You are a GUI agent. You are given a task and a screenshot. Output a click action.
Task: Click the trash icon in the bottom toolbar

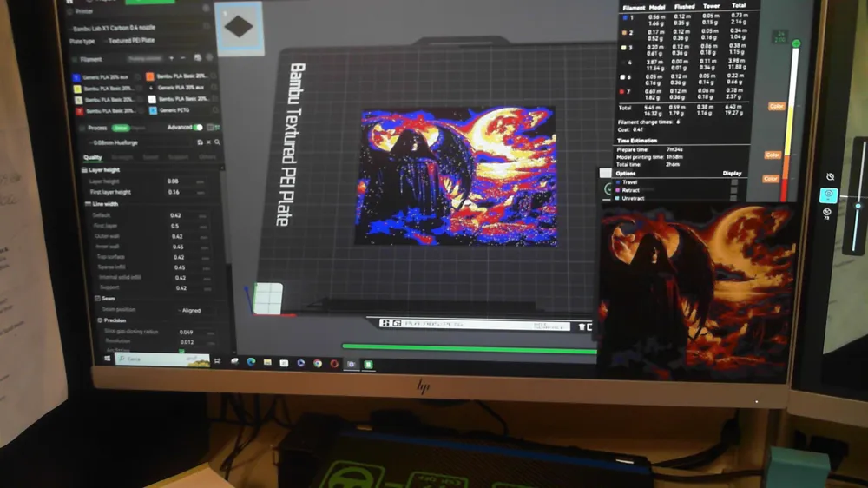pyautogui.click(x=582, y=326)
